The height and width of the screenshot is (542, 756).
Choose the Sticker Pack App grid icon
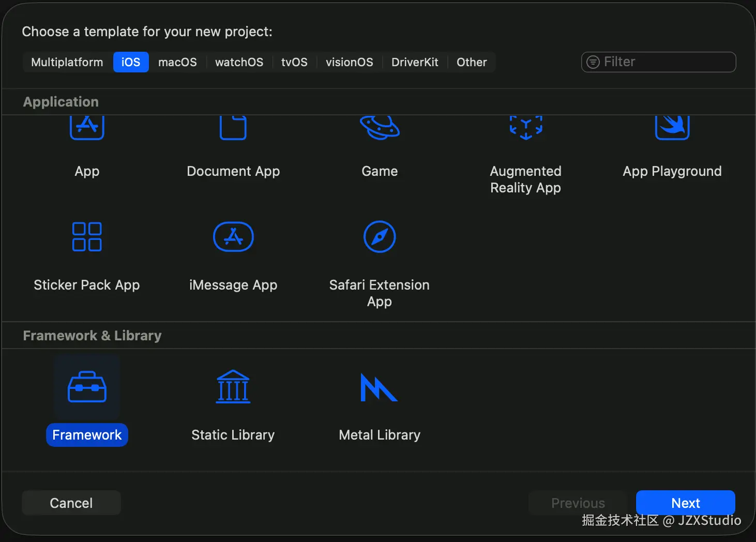[x=87, y=237]
